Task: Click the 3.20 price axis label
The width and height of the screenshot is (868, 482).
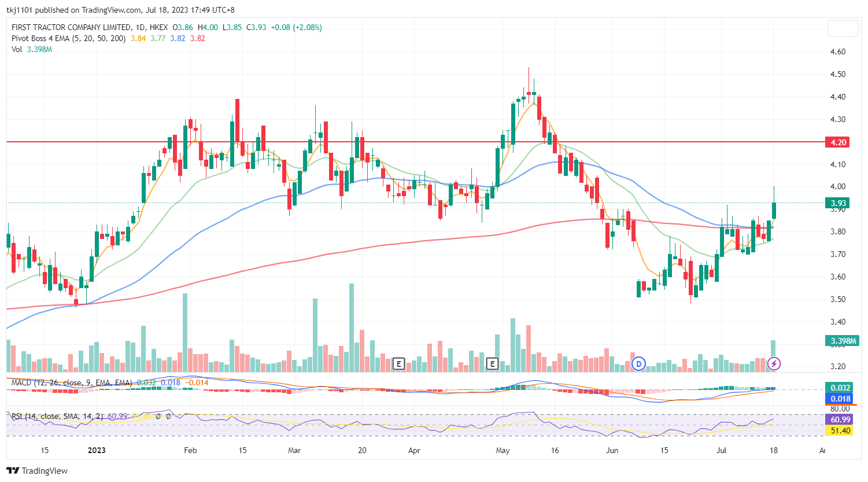Action: click(837, 366)
